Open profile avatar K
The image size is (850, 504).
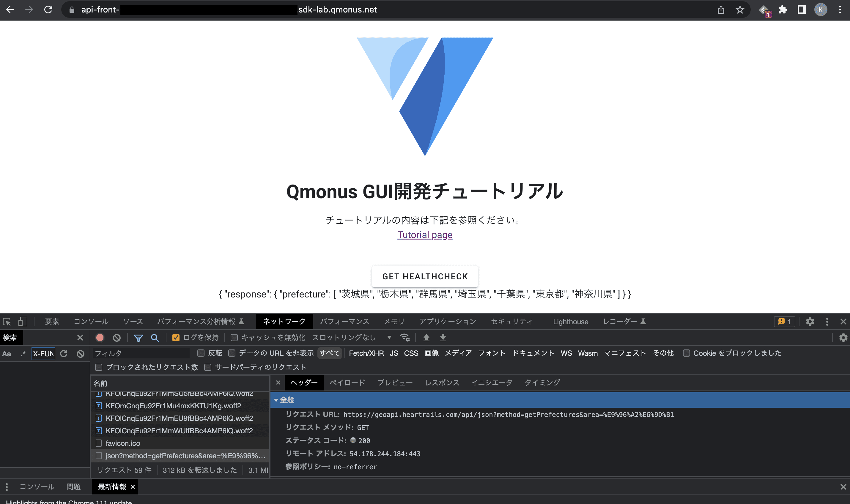coord(821,10)
